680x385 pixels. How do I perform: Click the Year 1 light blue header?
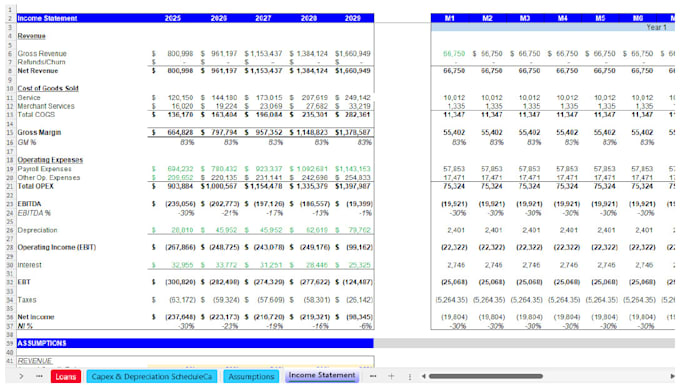coord(553,27)
